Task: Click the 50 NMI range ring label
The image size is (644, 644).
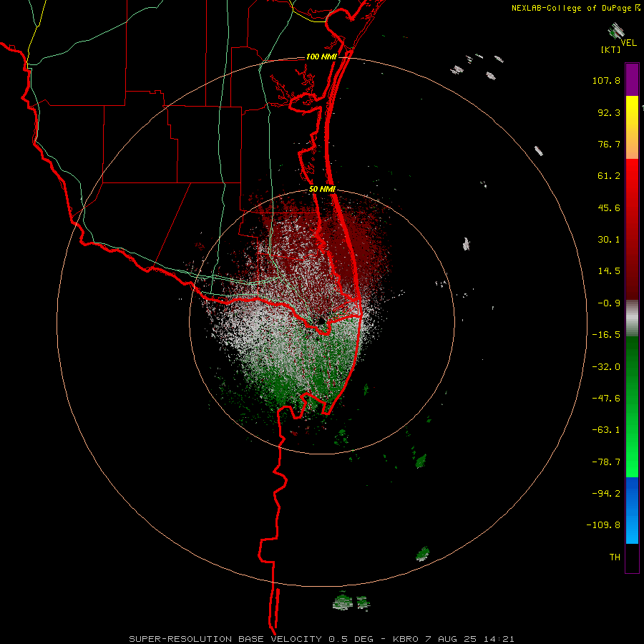Action: 322,189
